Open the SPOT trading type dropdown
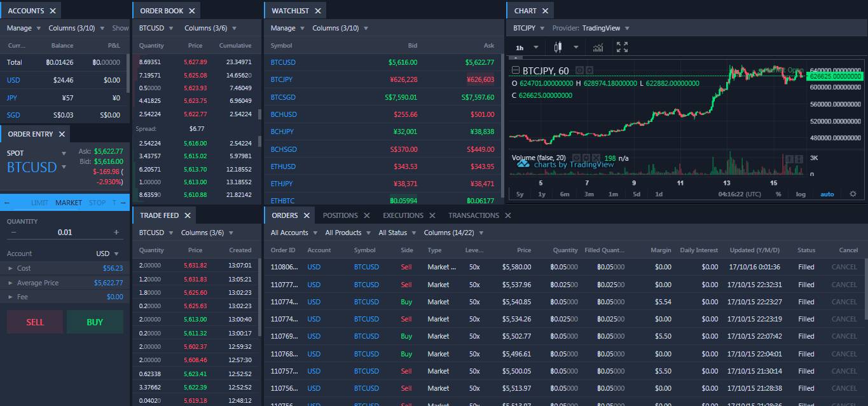Image resolution: width=868 pixels, height=406 pixels. click(36, 153)
